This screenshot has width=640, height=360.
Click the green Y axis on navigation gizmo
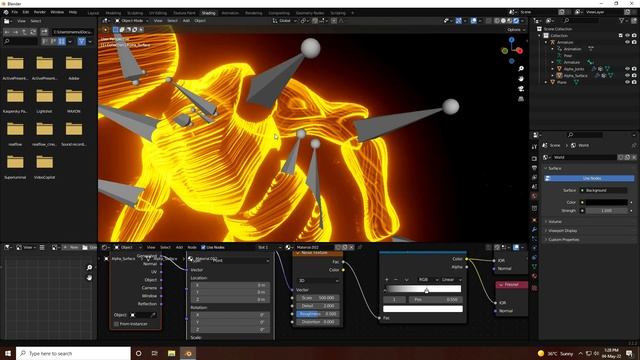click(x=504, y=51)
